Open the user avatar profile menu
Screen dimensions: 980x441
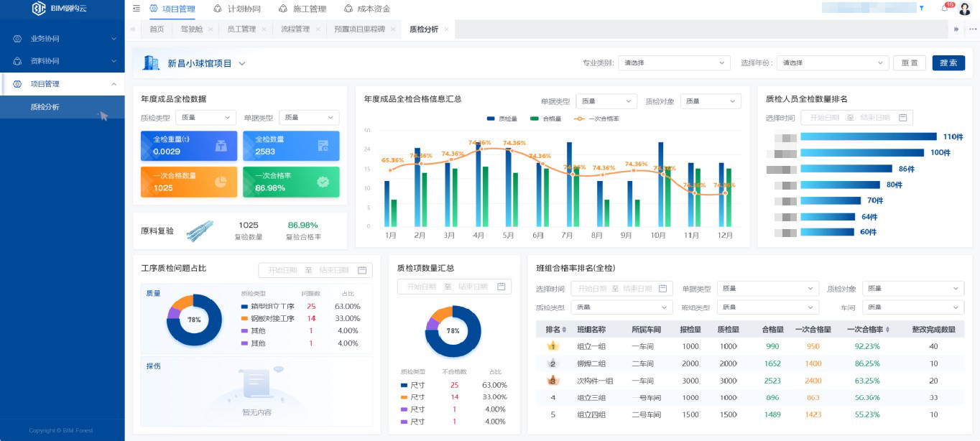click(x=964, y=9)
